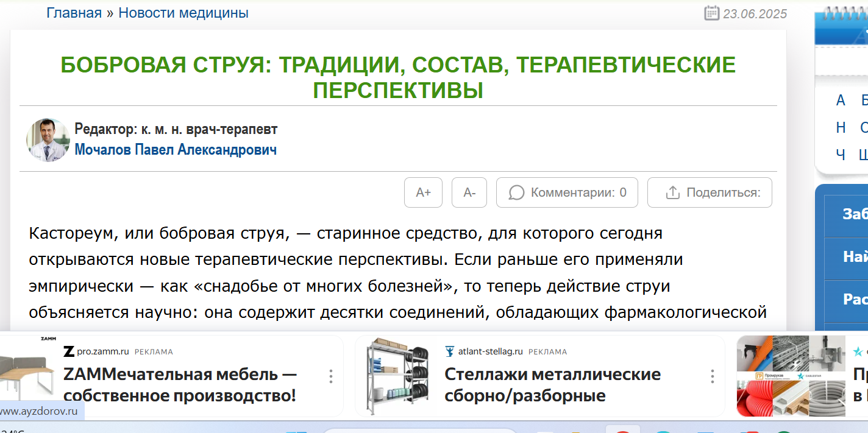Open the Новости медицины breadcrumb link
Screen dimensions: 868x433
183,13
